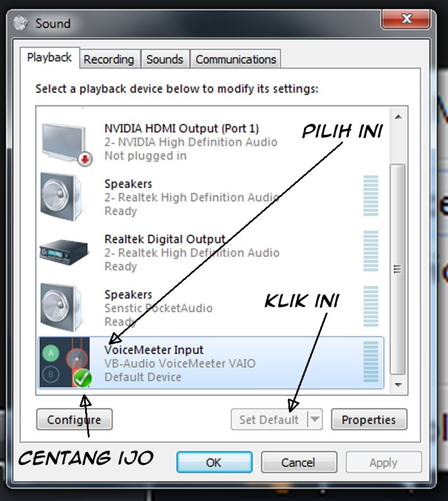The image size is (448, 501).
Task: Confirm with the OK button
Action: pyautogui.click(x=214, y=462)
